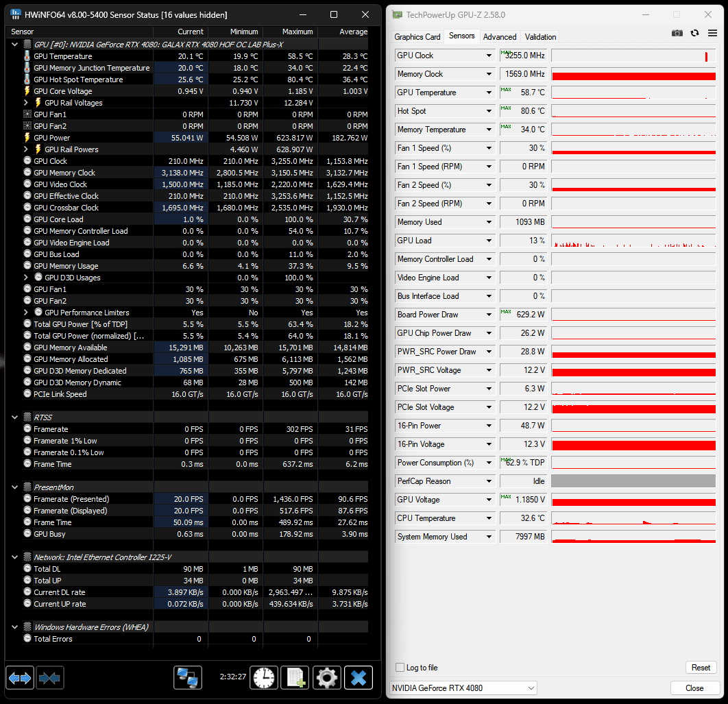Click the HWiNFO64 reset clock icon

coord(264,677)
